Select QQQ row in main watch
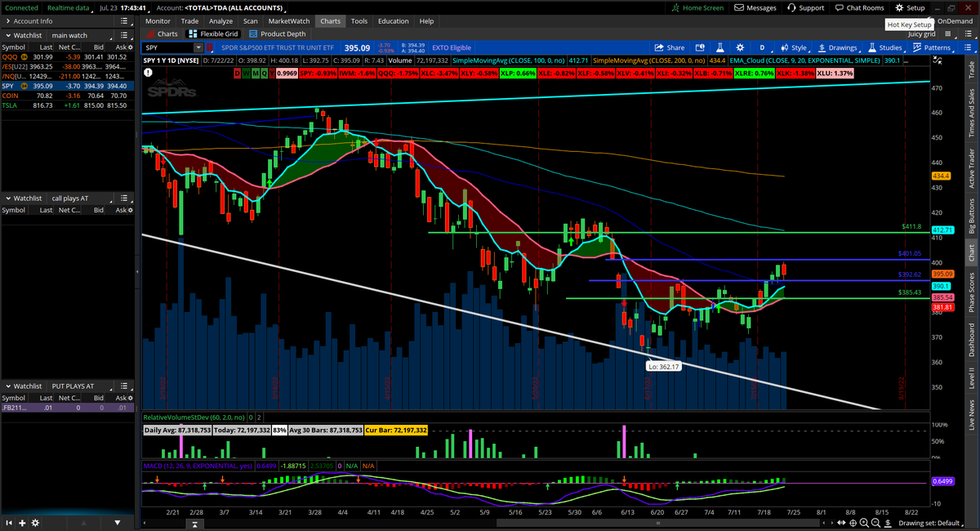 (69, 56)
